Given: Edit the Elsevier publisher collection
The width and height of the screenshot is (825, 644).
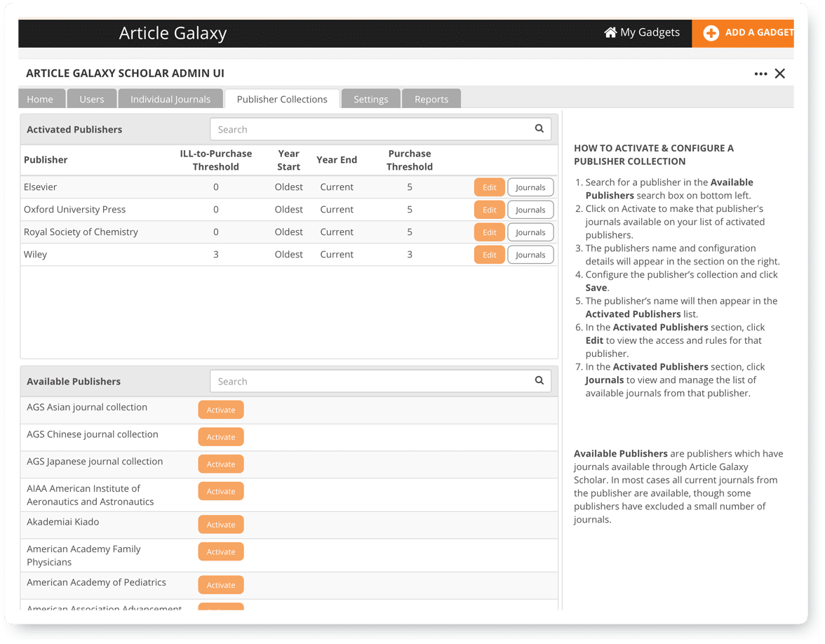Looking at the screenshot, I should click(490, 187).
